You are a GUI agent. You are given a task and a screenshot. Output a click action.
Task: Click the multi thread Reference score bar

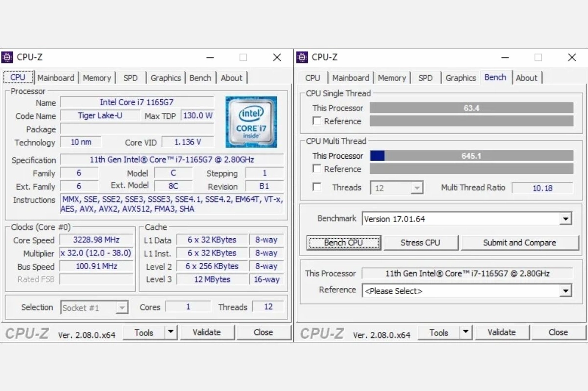[471, 168]
